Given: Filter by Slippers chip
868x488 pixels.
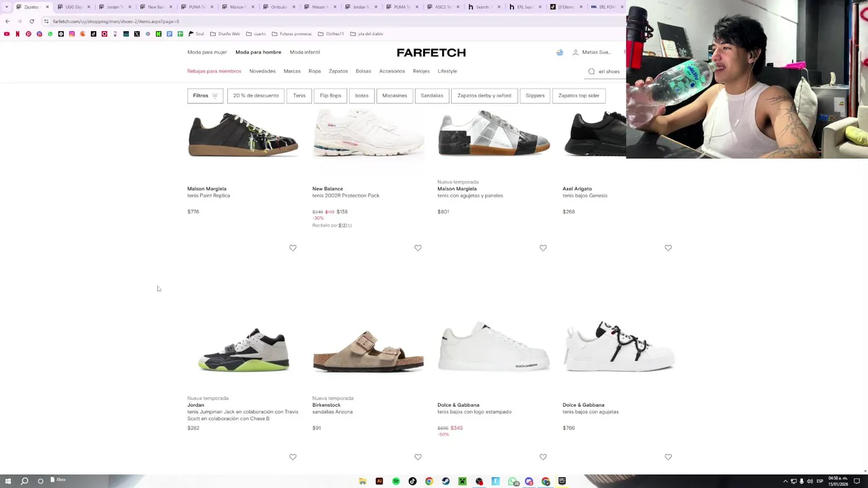Looking at the screenshot, I should point(535,96).
